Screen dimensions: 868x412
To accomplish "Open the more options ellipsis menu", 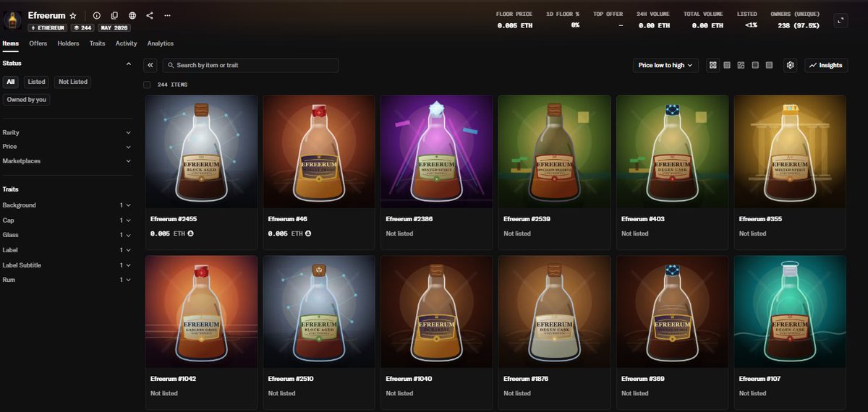I will click(168, 15).
